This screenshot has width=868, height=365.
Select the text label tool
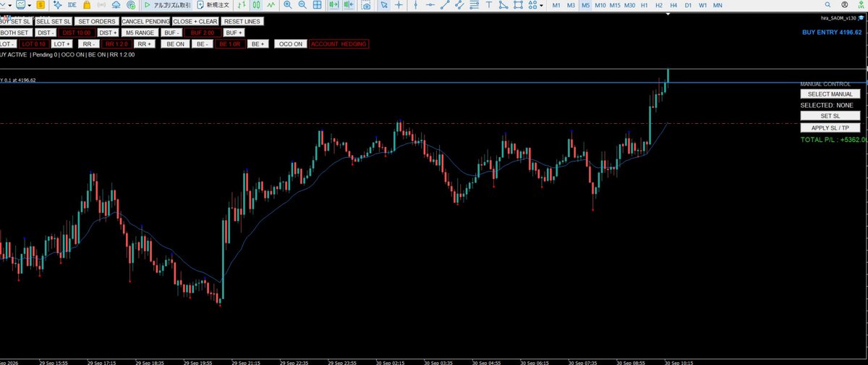(x=489, y=4)
